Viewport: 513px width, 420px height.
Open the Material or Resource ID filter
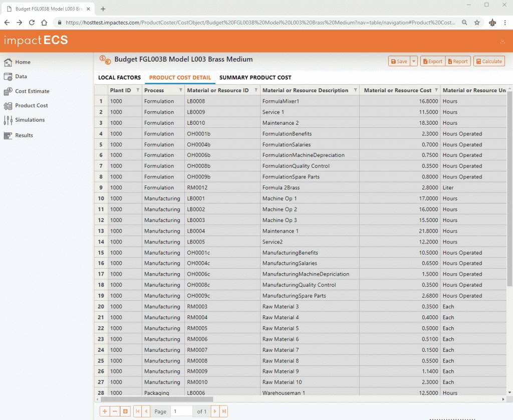[256, 90]
